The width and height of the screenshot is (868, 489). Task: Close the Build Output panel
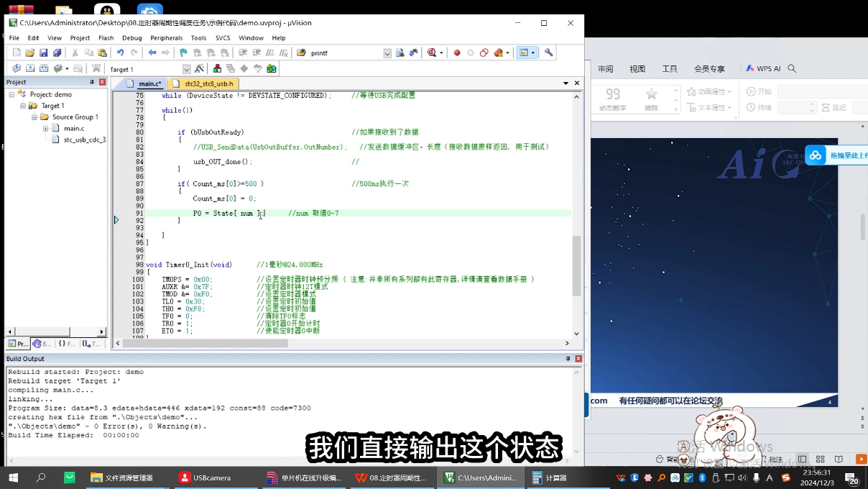[x=578, y=358]
